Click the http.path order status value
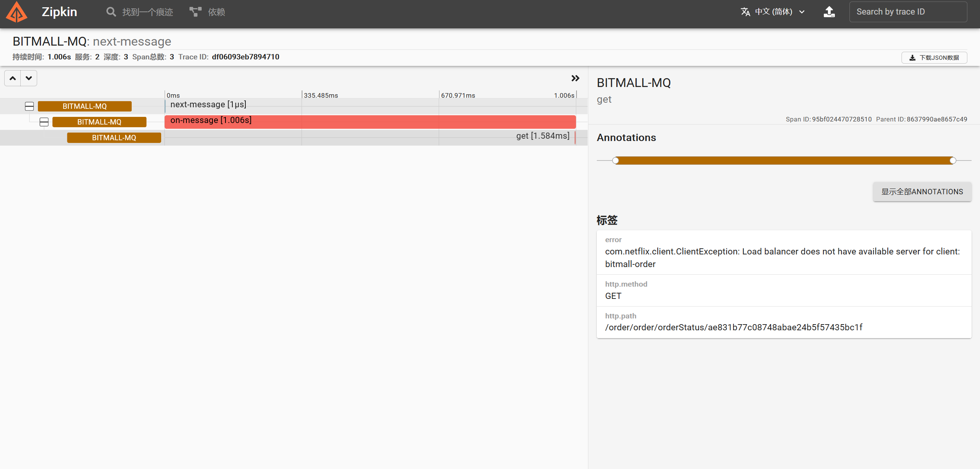Viewport: 980px width, 469px height. click(734, 327)
